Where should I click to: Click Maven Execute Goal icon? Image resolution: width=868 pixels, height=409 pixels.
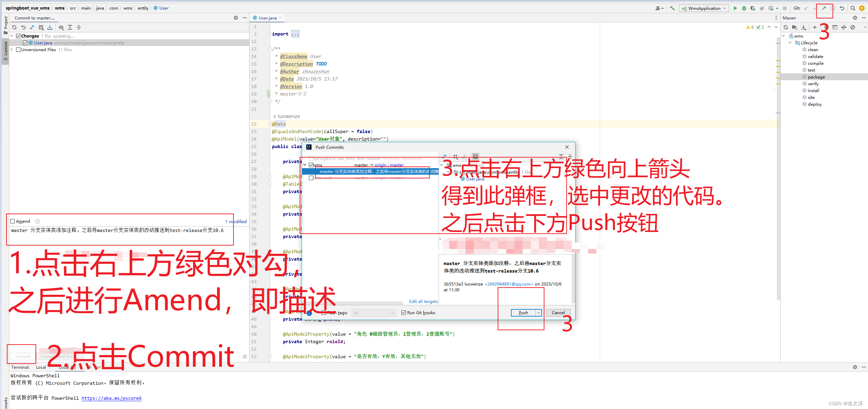coord(835,27)
